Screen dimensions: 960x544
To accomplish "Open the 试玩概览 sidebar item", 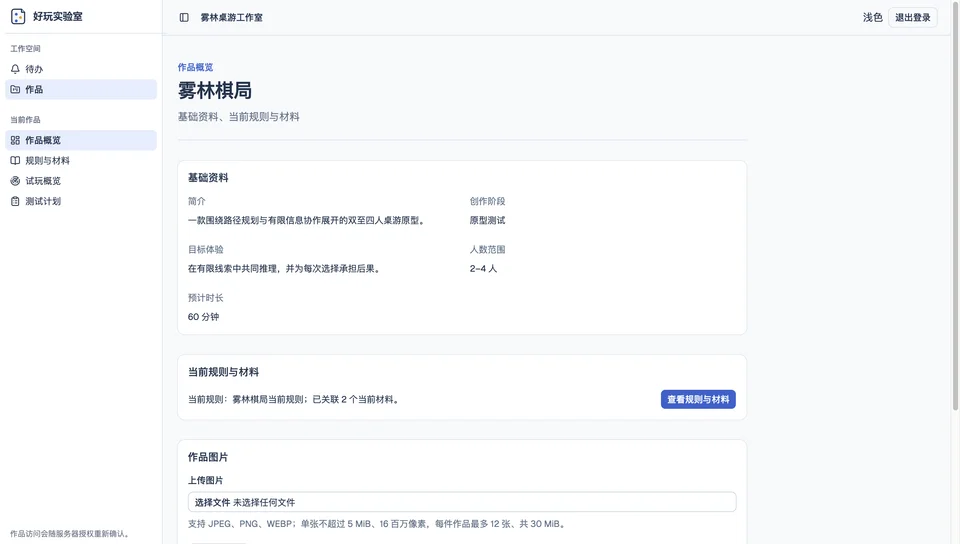I will tap(81, 181).
